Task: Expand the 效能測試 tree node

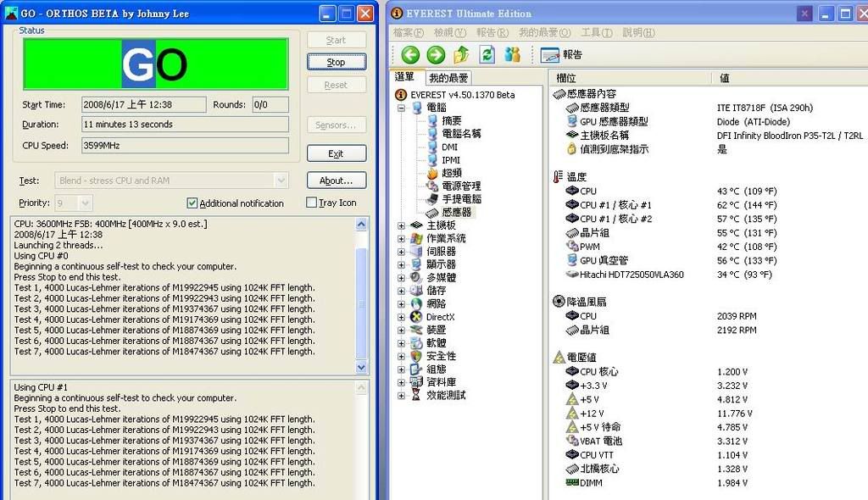Action: click(401, 396)
